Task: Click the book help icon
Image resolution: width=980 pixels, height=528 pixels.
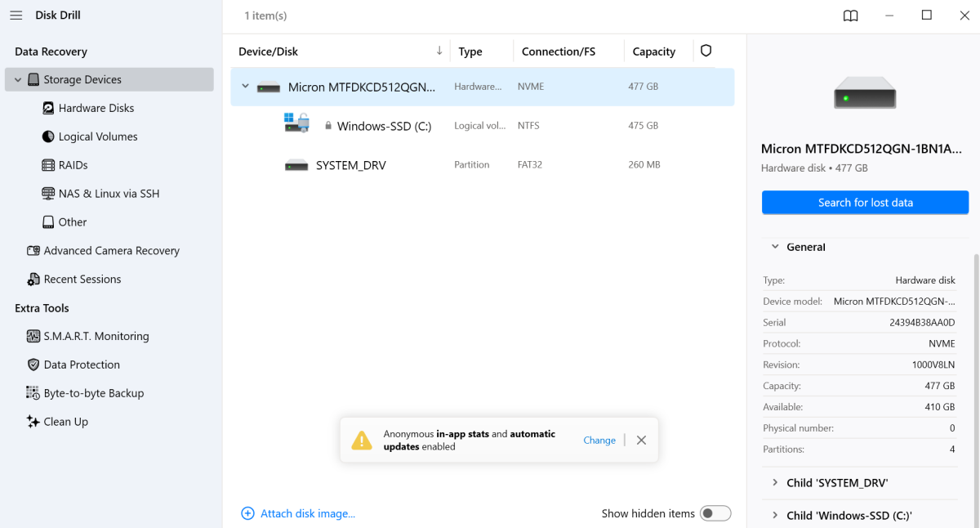Action: [850, 16]
